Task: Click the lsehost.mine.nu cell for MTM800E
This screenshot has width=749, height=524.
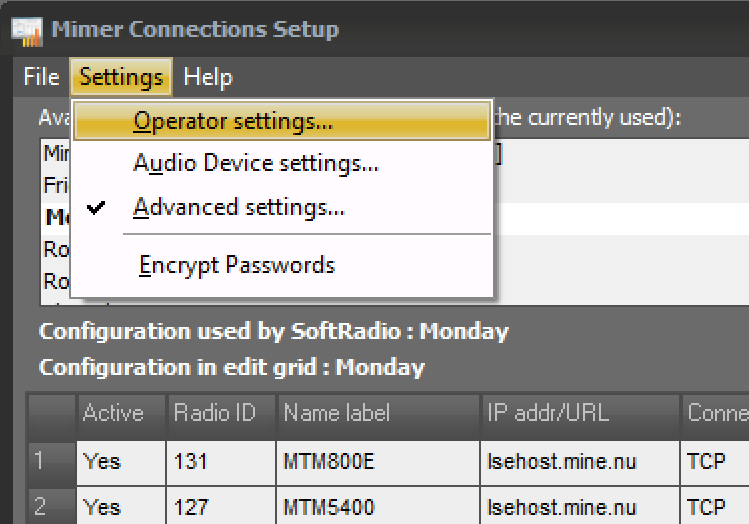Action: (x=580, y=462)
